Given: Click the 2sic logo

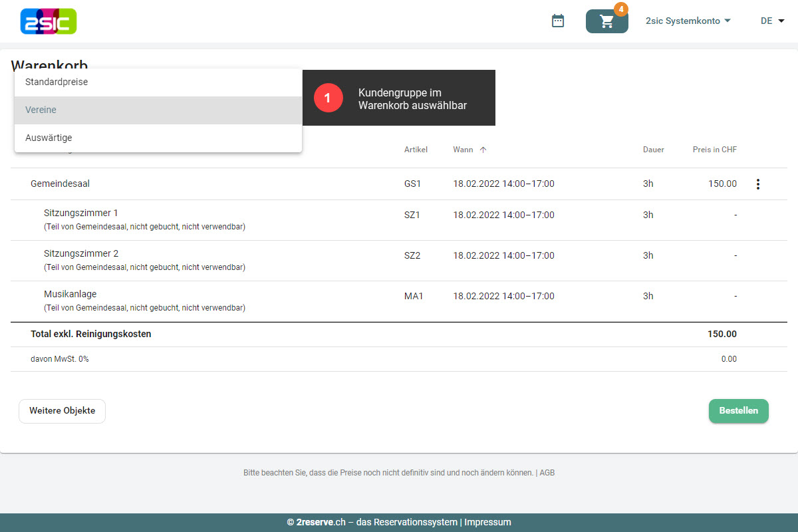Looking at the screenshot, I should click(x=49, y=21).
